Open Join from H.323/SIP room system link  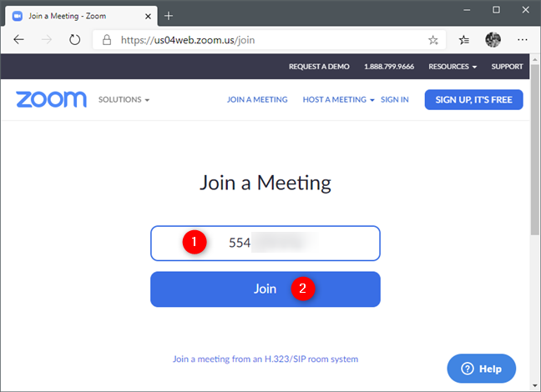(x=265, y=359)
